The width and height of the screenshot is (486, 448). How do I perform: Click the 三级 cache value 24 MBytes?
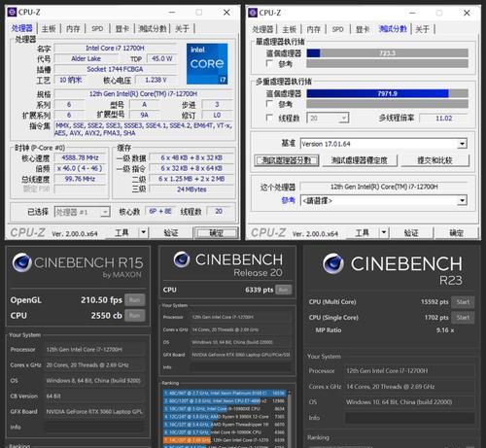191,190
